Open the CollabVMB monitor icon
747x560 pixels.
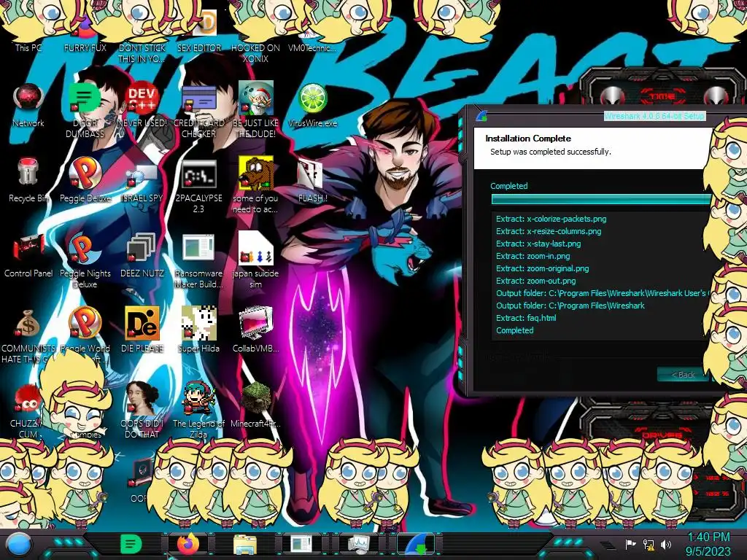click(x=255, y=330)
